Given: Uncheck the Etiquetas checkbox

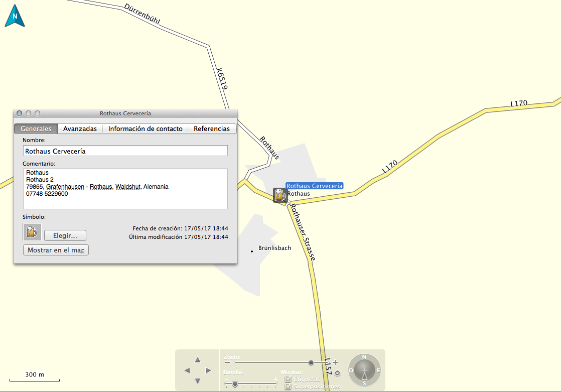Looking at the screenshot, I should 288,379.
